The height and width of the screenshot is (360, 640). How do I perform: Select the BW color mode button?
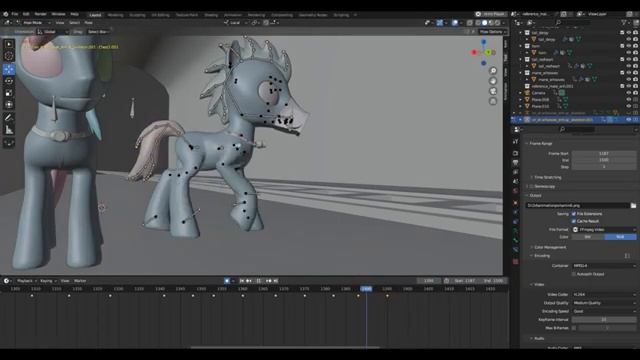point(588,237)
